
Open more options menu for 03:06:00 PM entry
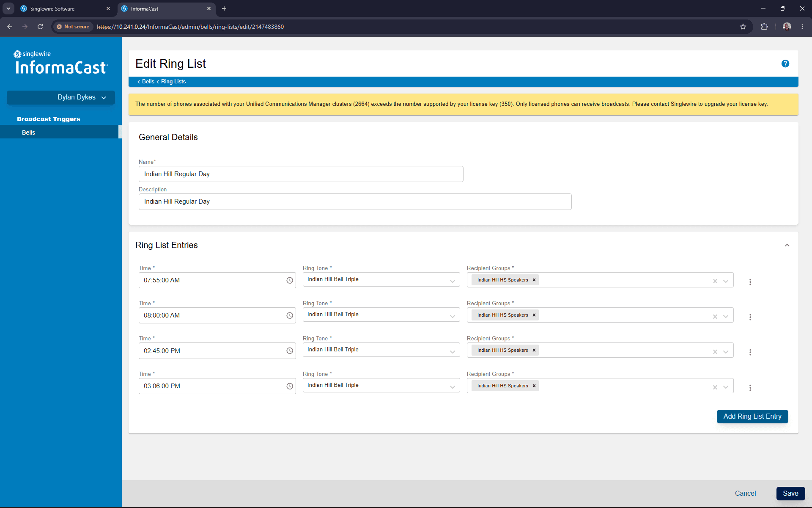tap(750, 388)
